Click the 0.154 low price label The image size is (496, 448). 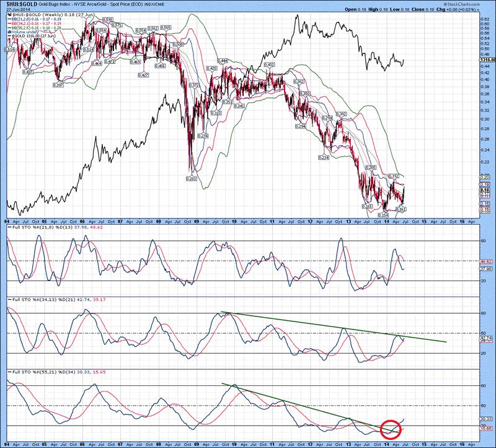pos(385,215)
